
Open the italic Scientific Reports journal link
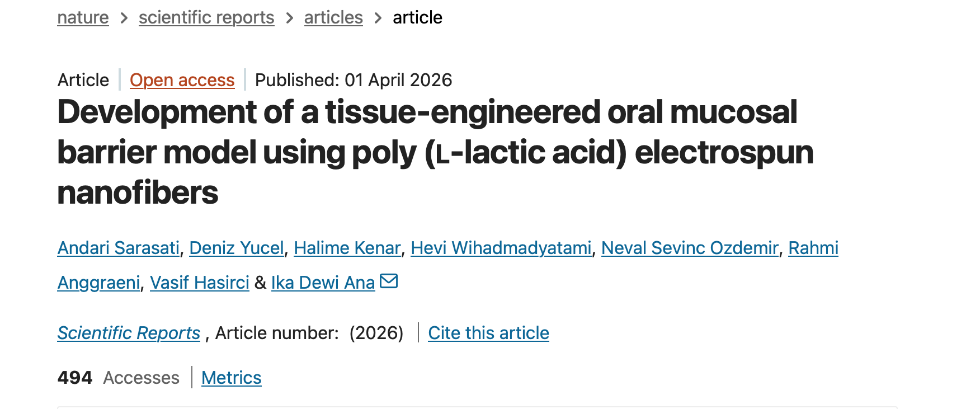coord(129,333)
